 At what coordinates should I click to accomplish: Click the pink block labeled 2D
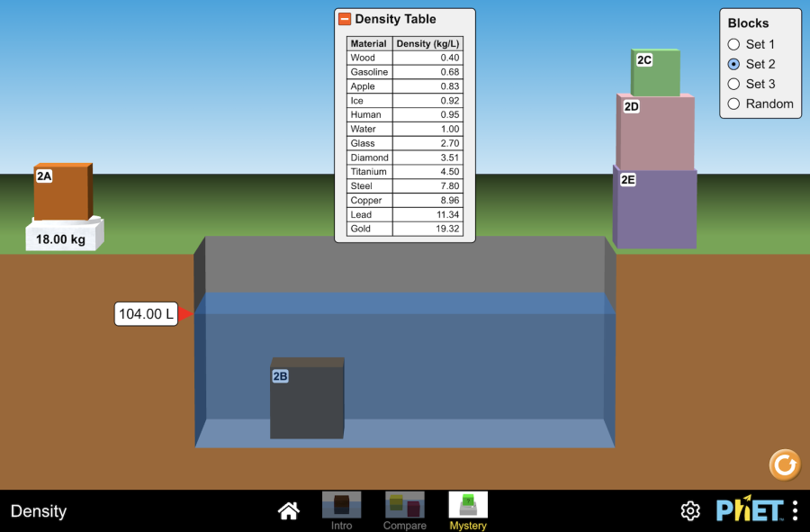click(655, 133)
